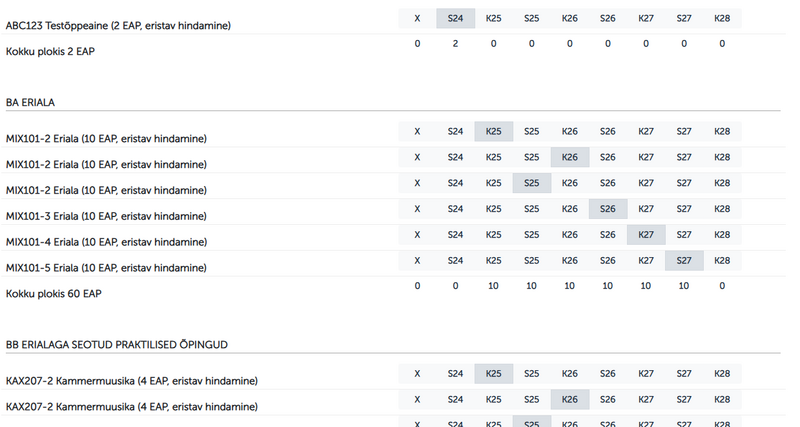Viewport: 800px width, 427px height.
Task: Pick K28 in the ABC123 Testõppeaine row
Action: coord(722,18)
